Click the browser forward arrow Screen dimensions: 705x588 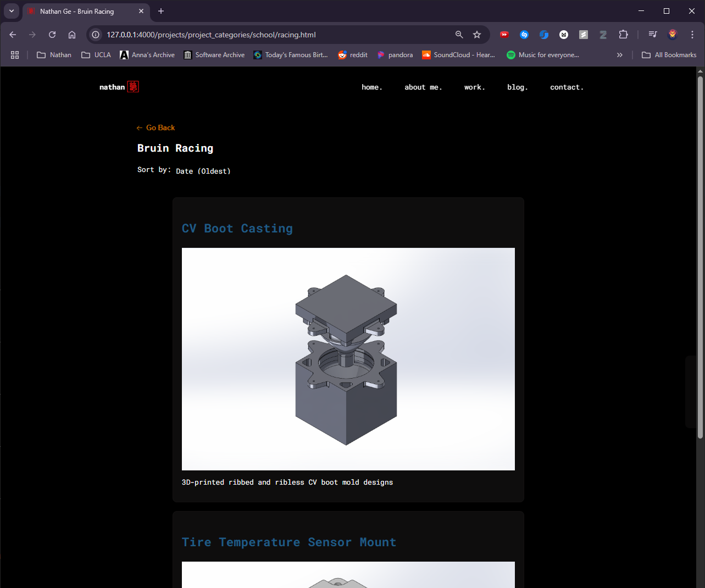pos(32,35)
